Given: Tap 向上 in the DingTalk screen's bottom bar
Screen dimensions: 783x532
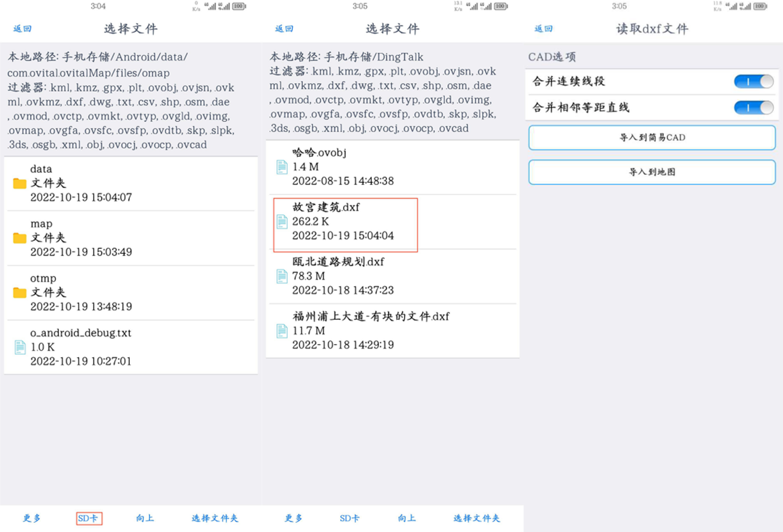Looking at the screenshot, I should coord(407,518).
